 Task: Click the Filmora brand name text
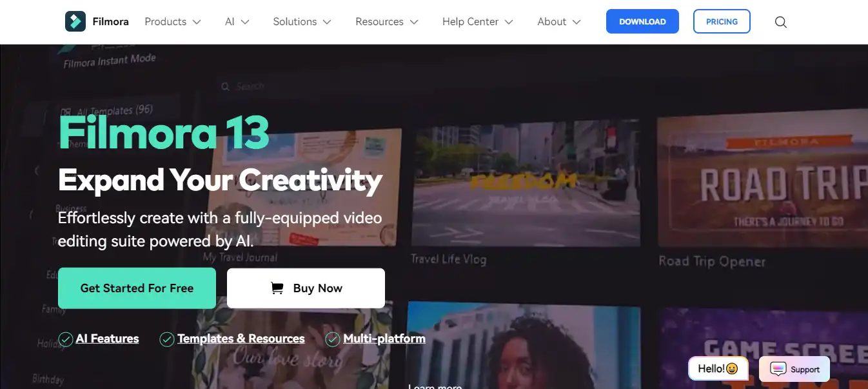pos(110,21)
